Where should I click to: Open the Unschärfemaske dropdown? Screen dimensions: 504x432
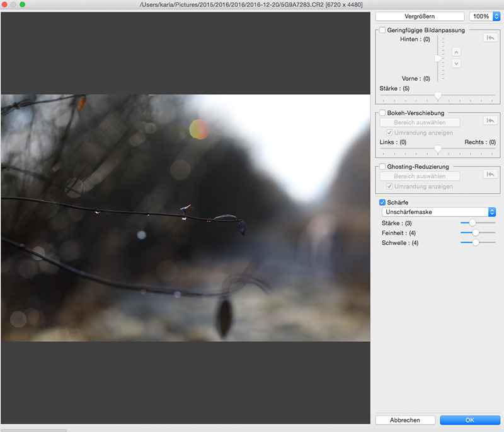click(438, 212)
